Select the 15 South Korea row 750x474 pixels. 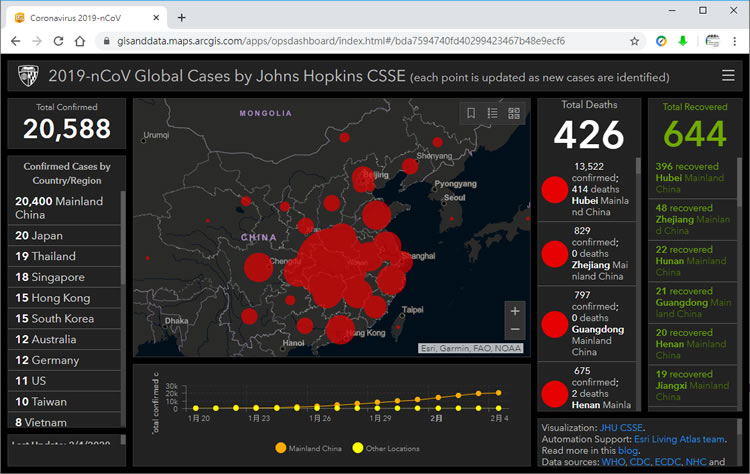point(64,318)
